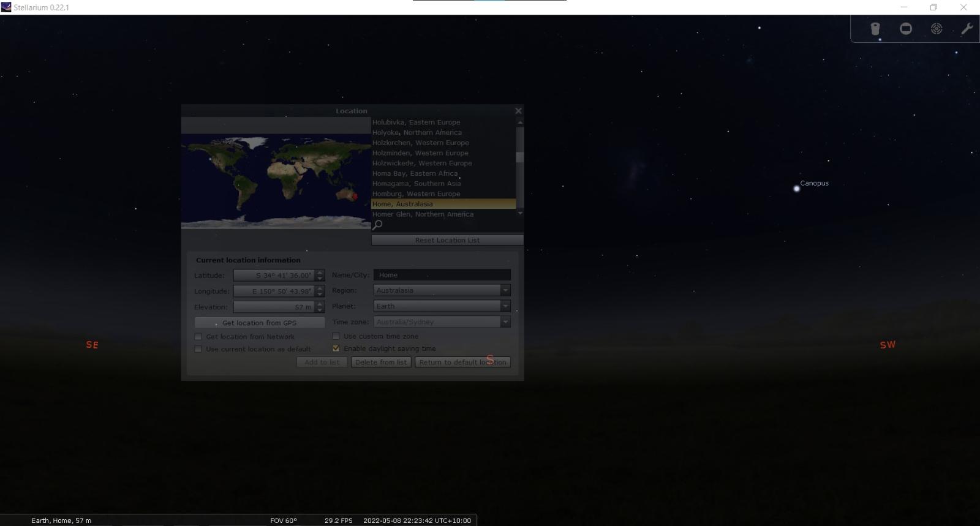This screenshot has height=526, width=980.
Task: Click the Name/City field containing Home
Action: tap(442, 275)
